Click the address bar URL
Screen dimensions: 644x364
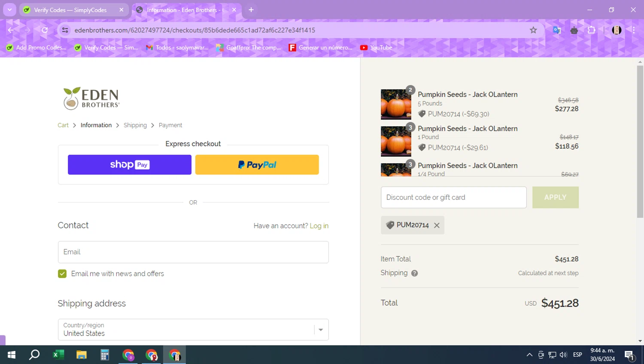[x=195, y=30]
